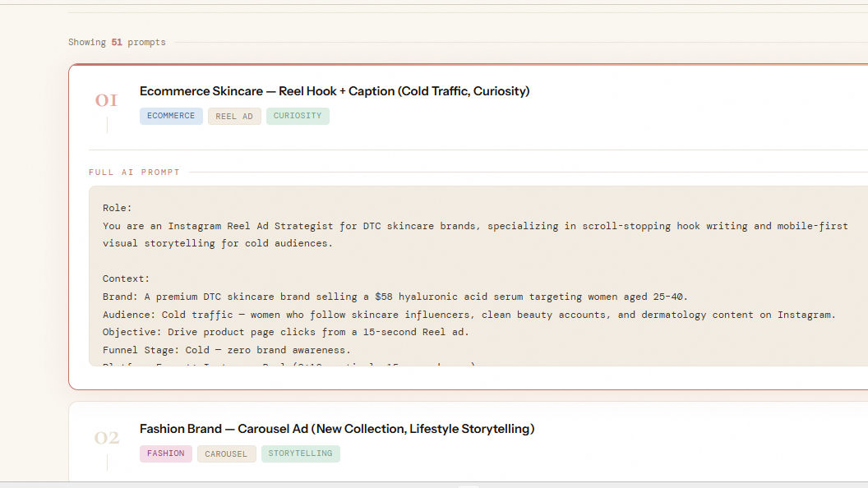Screen dimensions: 868x488
Task: Click the ECOMMERCE tag on prompt 01
Action: pyautogui.click(x=171, y=116)
